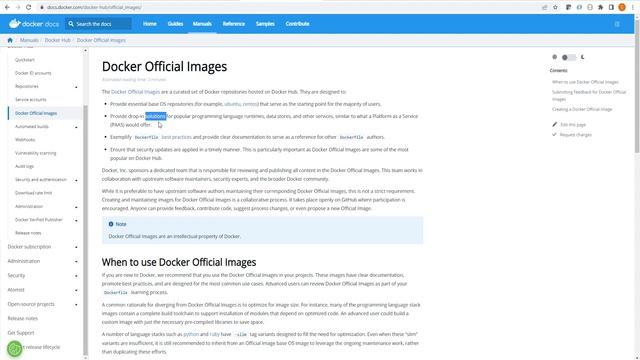Open Webhooks in the sidebar
Image resolution: width=640 pixels, height=360 pixels.
(25, 140)
